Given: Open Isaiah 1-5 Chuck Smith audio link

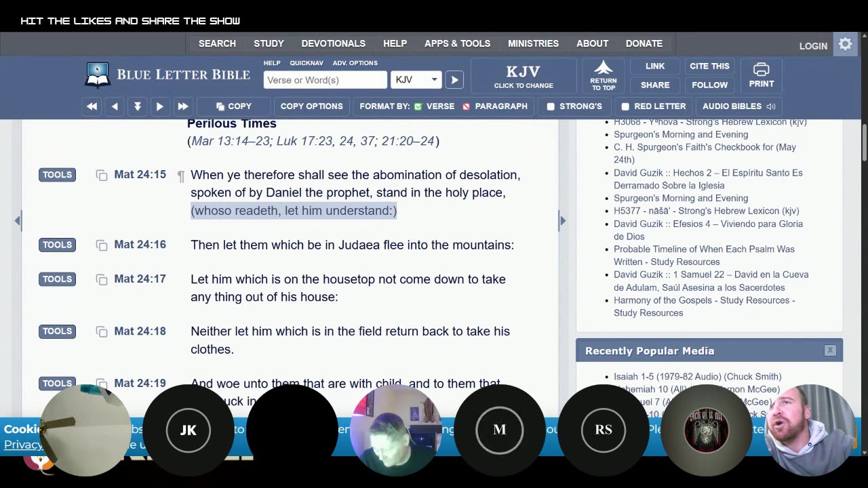Looking at the screenshot, I should click(697, 376).
